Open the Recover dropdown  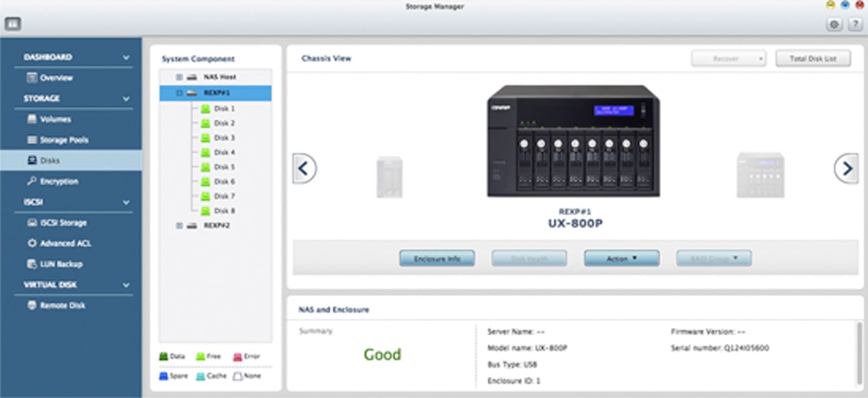(728, 59)
